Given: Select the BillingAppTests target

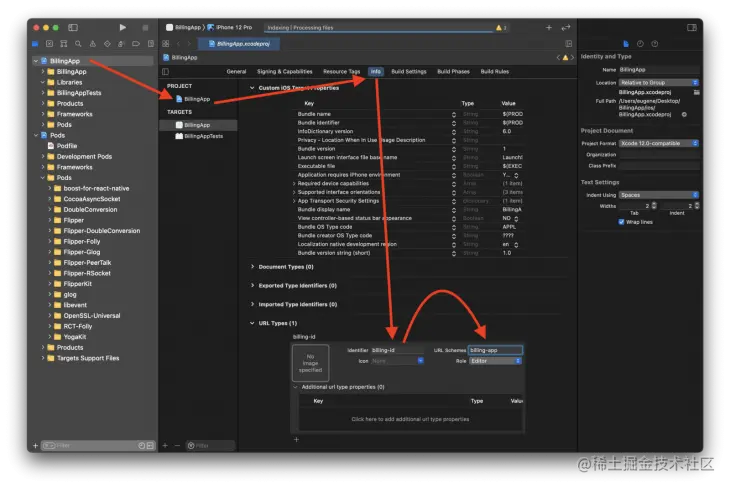Looking at the screenshot, I should tap(199, 136).
